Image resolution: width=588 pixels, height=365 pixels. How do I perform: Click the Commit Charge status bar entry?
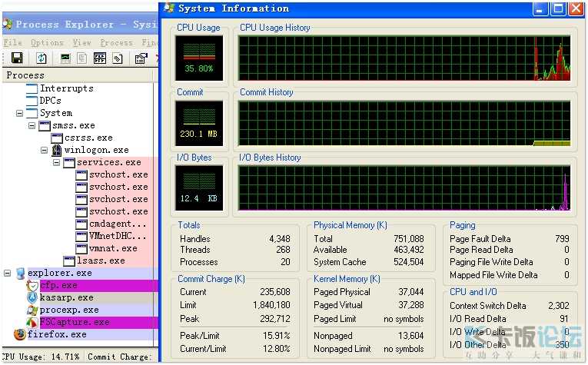(x=120, y=357)
